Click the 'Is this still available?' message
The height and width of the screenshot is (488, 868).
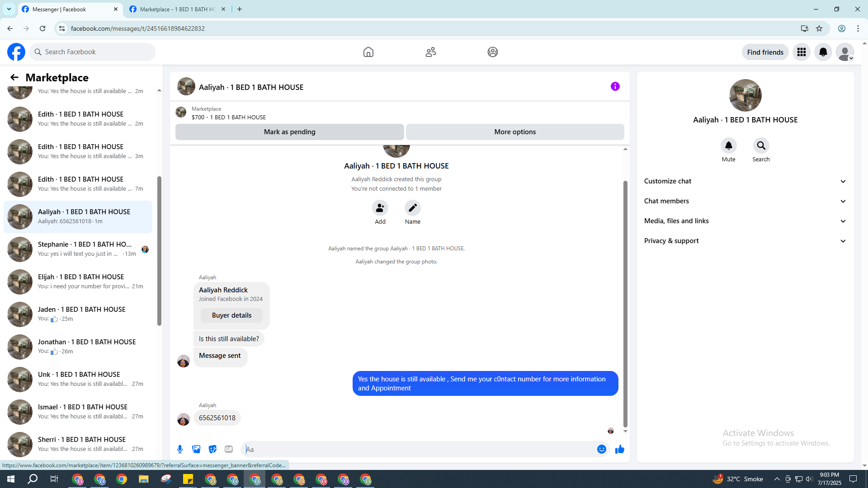(x=229, y=339)
